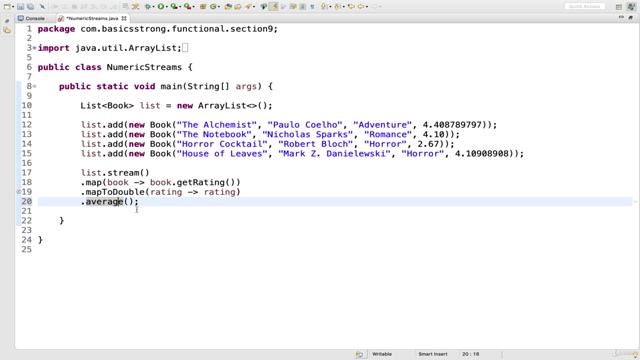Open the Run configurations dropdown arrow
The image size is (640, 360).
pos(167,7)
